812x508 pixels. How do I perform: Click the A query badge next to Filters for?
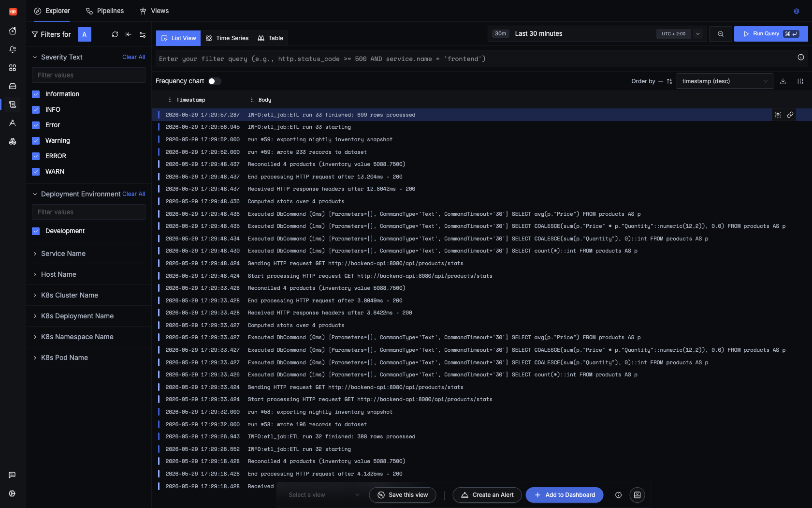pyautogui.click(x=85, y=34)
